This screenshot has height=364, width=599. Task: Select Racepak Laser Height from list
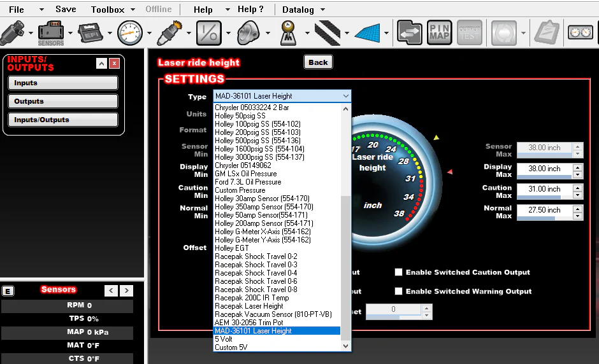pyautogui.click(x=249, y=306)
